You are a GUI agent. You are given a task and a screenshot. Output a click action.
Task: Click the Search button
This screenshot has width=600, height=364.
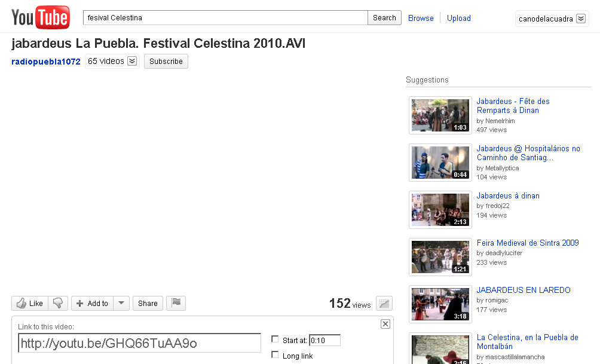coord(384,17)
